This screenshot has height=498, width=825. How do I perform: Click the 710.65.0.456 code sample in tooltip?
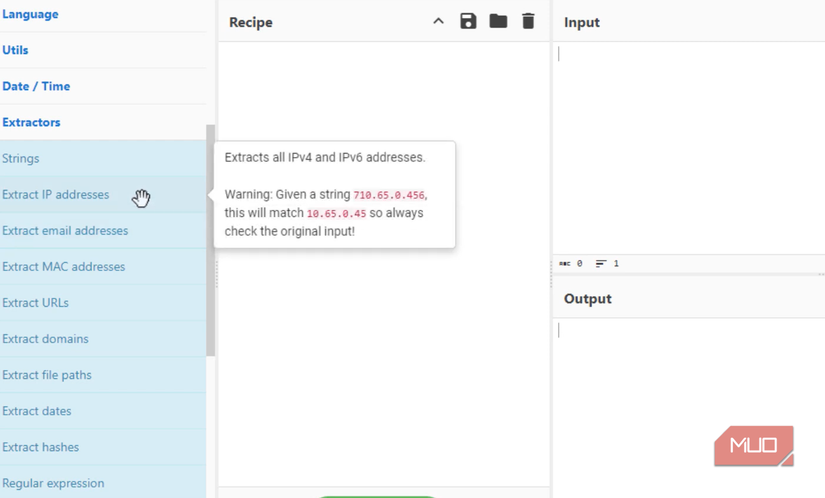389,195
